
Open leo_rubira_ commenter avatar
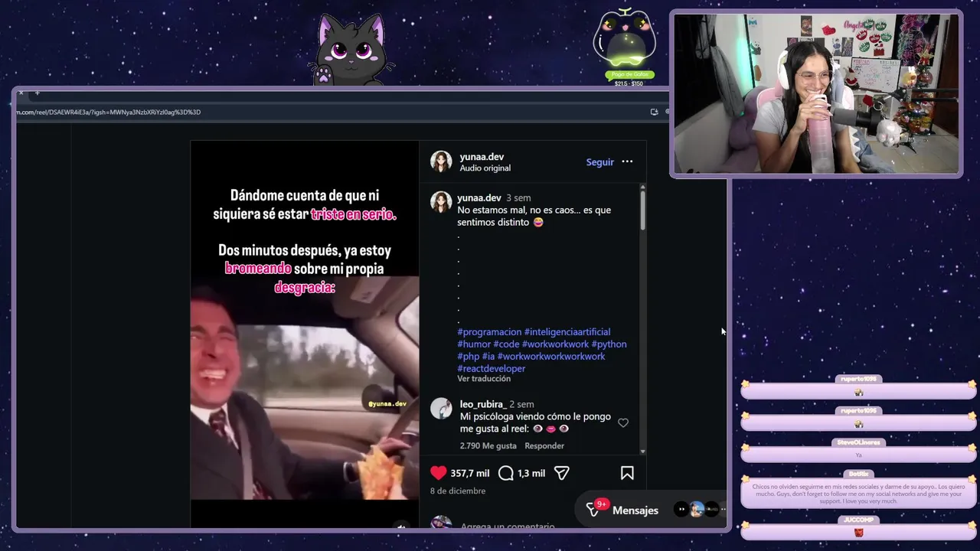(x=441, y=409)
